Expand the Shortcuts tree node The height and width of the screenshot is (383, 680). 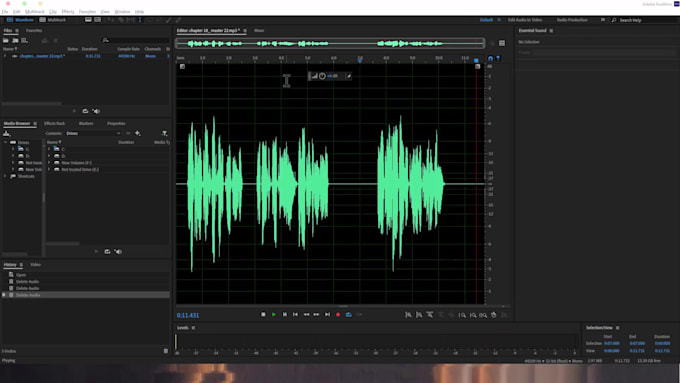[x=6, y=176]
